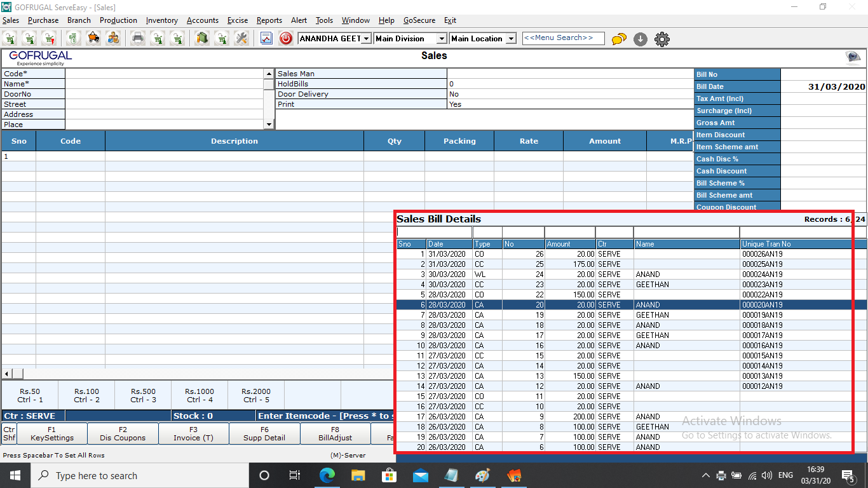Click the yellow chat bubbles icon
Viewport: 868px width, 488px height.
[x=619, y=39]
